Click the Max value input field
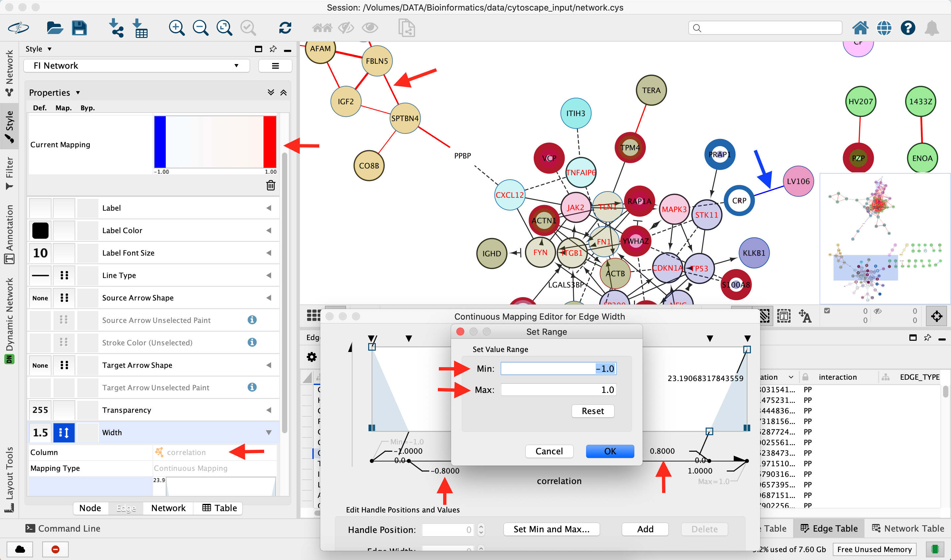The image size is (951, 560). [558, 390]
